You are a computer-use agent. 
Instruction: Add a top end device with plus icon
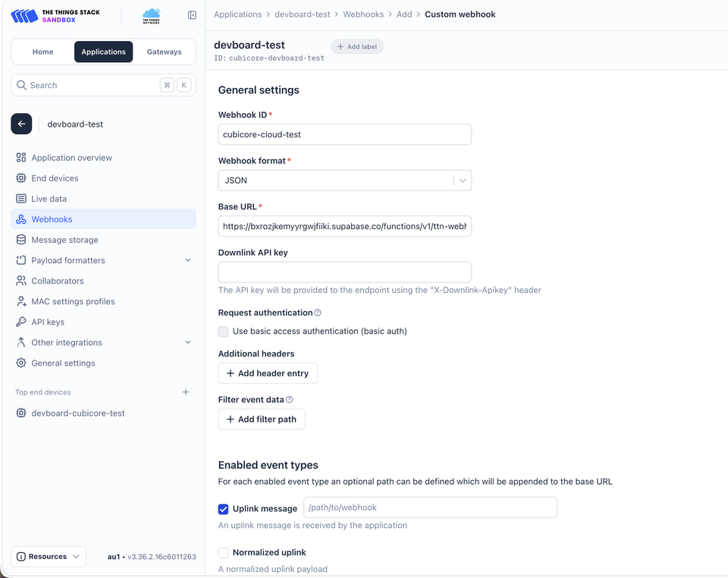(186, 392)
